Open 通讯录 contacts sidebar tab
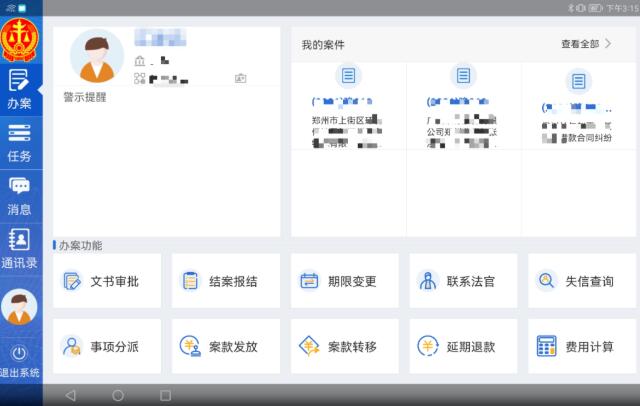The width and height of the screenshot is (640, 406). click(20, 249)
